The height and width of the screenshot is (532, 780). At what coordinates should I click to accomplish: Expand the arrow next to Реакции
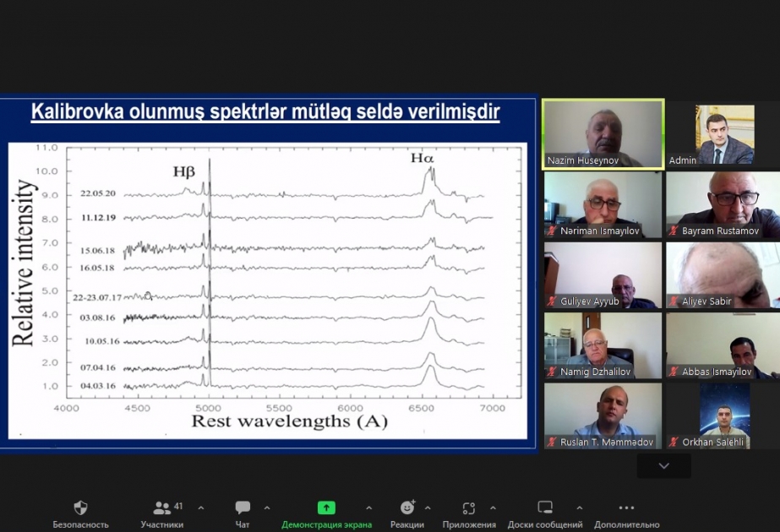tap(428, 508)
